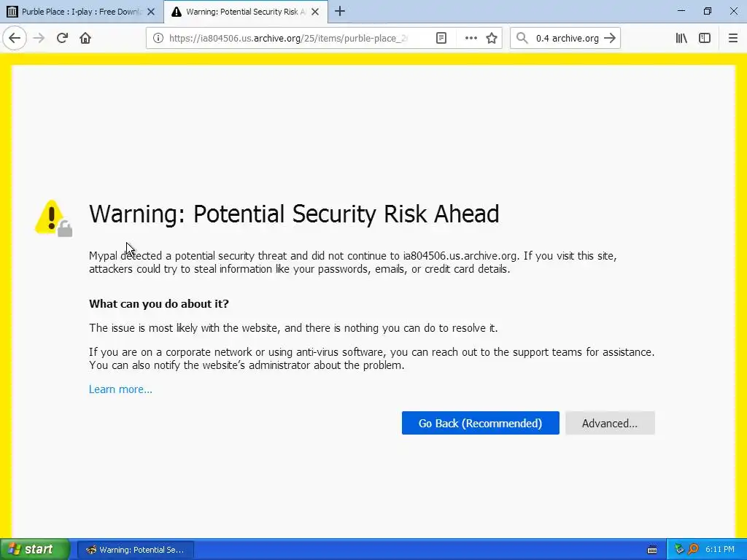
Task: Follow the Learn more... link
Action: pos(120,389)
